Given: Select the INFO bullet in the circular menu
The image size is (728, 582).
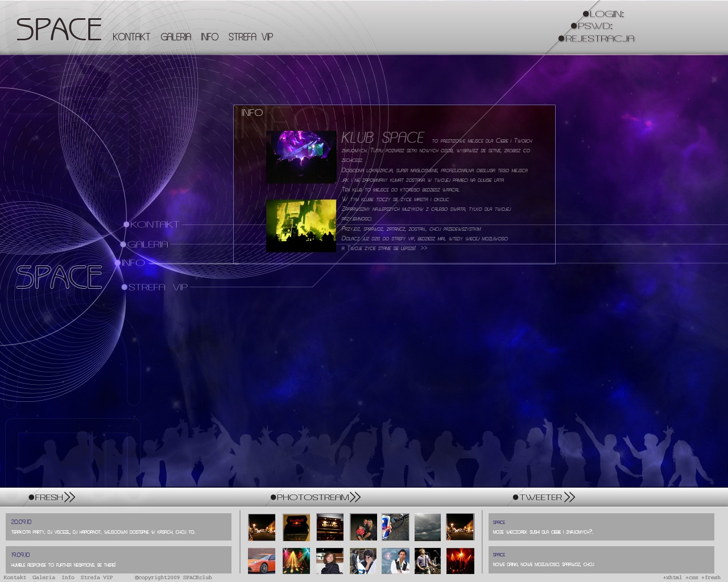Looking at the screenshot, I should click(118, 263).
